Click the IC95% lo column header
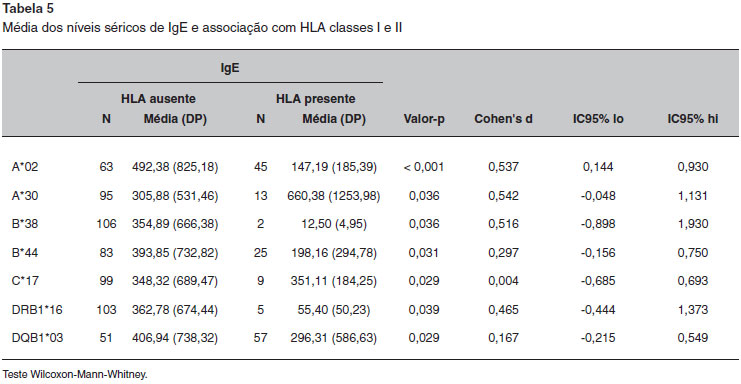The width and height of the screenshot is (741, 384). pyautogui.click(x=598, y=119)
